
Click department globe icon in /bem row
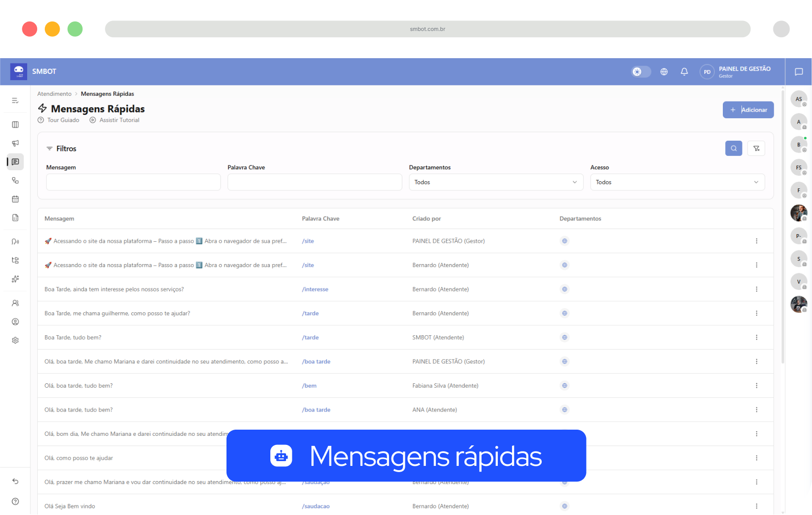coord(565,385)
